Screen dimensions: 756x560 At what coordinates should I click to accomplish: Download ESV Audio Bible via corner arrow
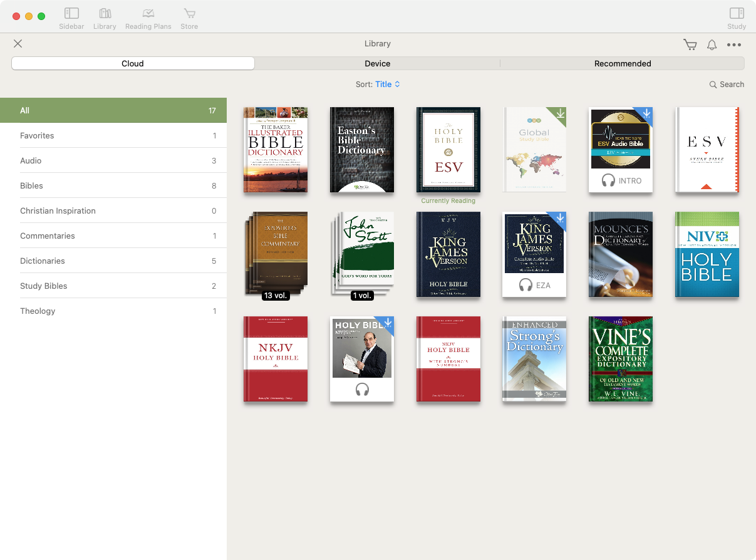coord(646,113)
